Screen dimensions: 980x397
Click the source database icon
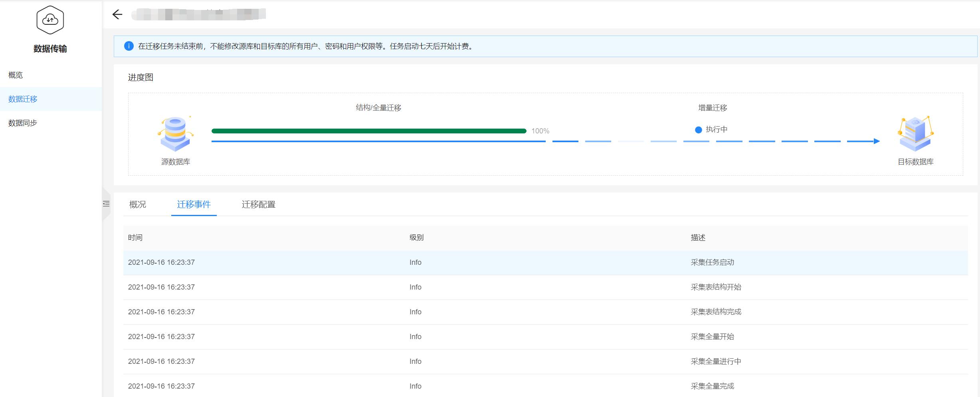[176, 134]
